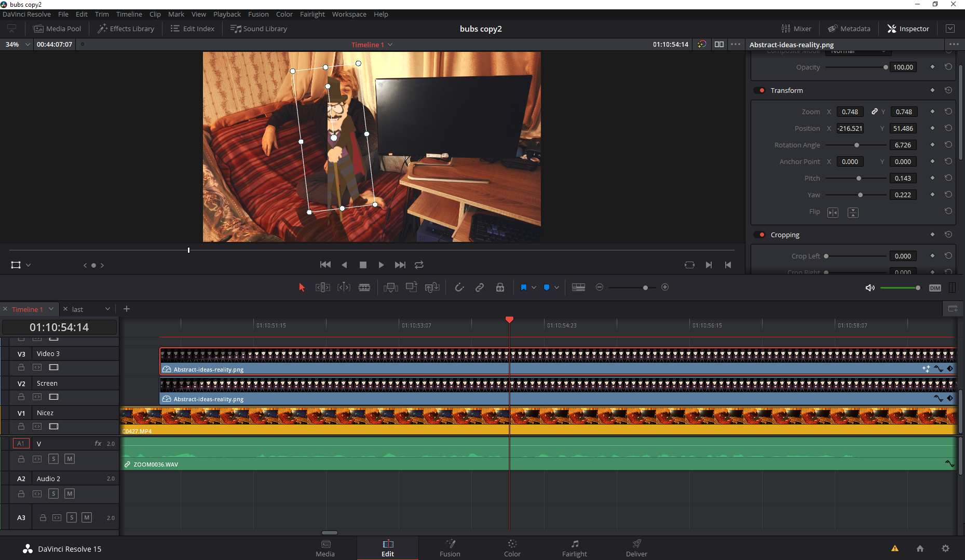This screenshot has height=560, width=965.
Task: Open the transform overlay mode dropdown arrow
Action: pyautogui.click(x=28, y=265)
